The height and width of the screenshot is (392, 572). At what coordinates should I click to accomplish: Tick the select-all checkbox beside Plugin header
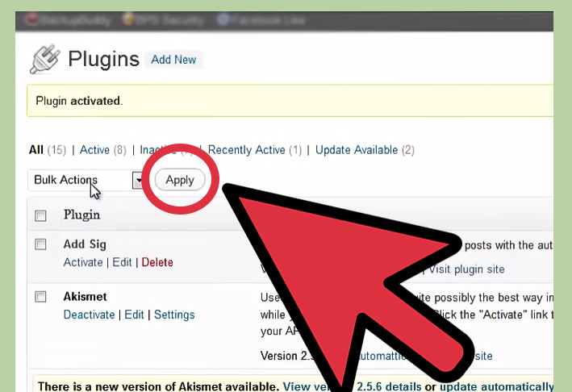click(40, 215)
